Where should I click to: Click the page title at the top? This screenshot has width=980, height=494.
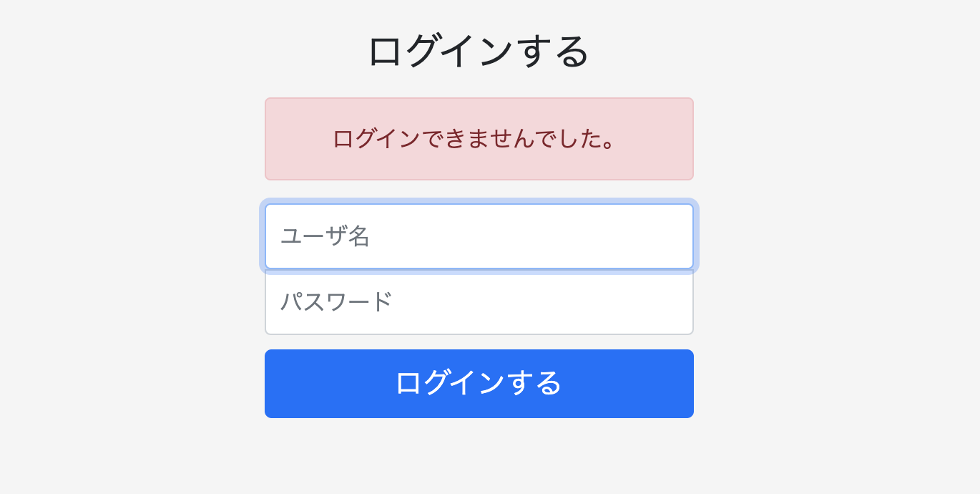(x=479, y=50)
